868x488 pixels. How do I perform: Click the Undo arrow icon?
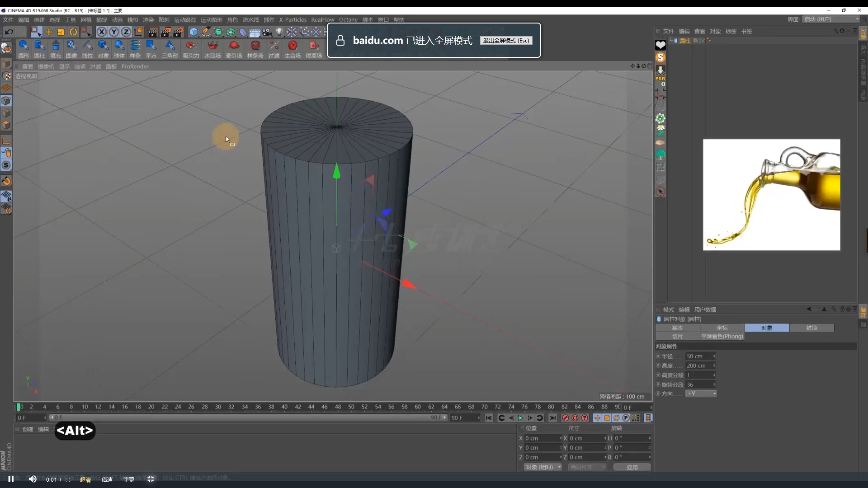(x=9, y=32)
